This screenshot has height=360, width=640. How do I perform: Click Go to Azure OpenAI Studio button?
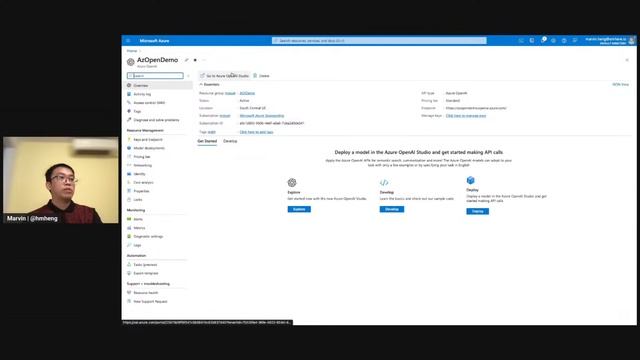[224, 76]
